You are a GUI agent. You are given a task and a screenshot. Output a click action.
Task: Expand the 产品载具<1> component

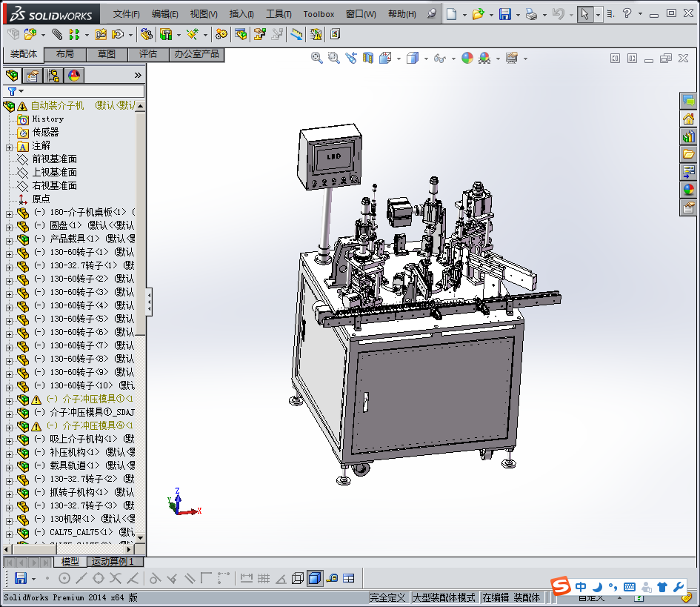9,241
